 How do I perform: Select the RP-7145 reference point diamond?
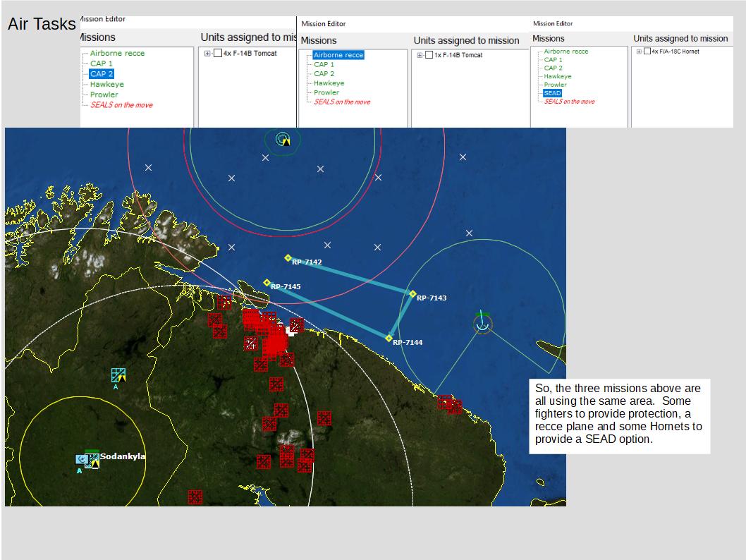267,283
